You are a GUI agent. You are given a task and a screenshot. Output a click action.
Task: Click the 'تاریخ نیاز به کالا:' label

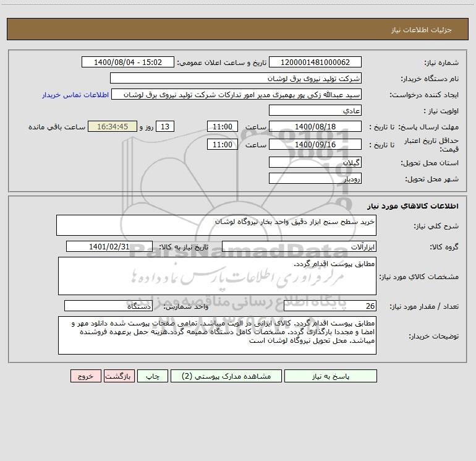click(x=184, y=247)
